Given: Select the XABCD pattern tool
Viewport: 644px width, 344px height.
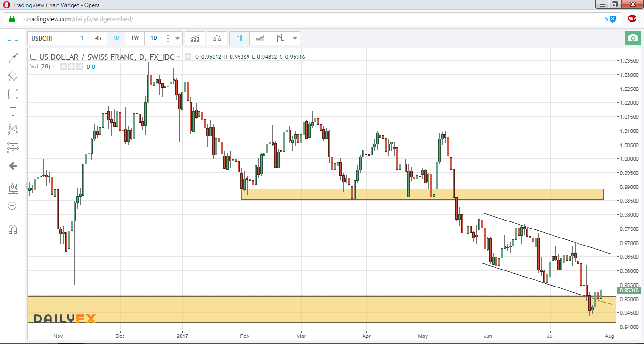Looking at the screenshot, I should click(13, 130).
